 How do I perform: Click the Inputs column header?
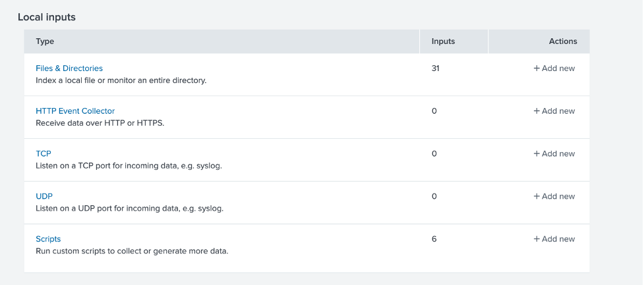pyautogui.click(x=443, y=41)
